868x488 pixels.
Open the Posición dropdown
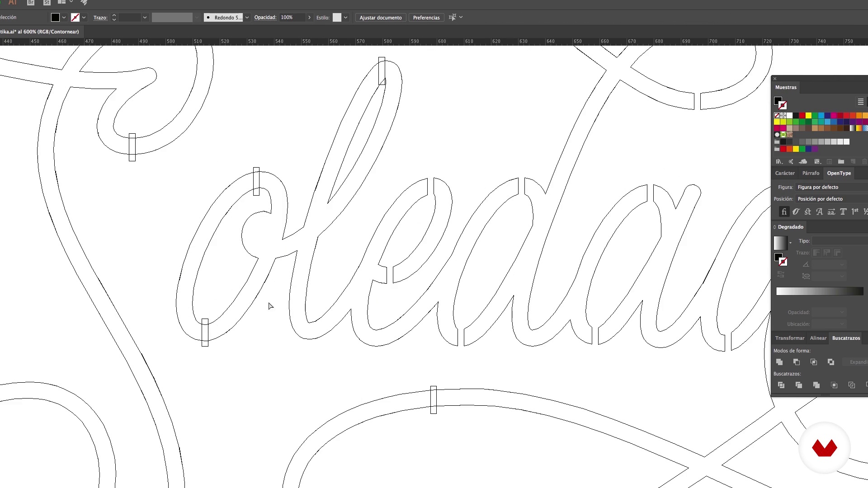831,199
